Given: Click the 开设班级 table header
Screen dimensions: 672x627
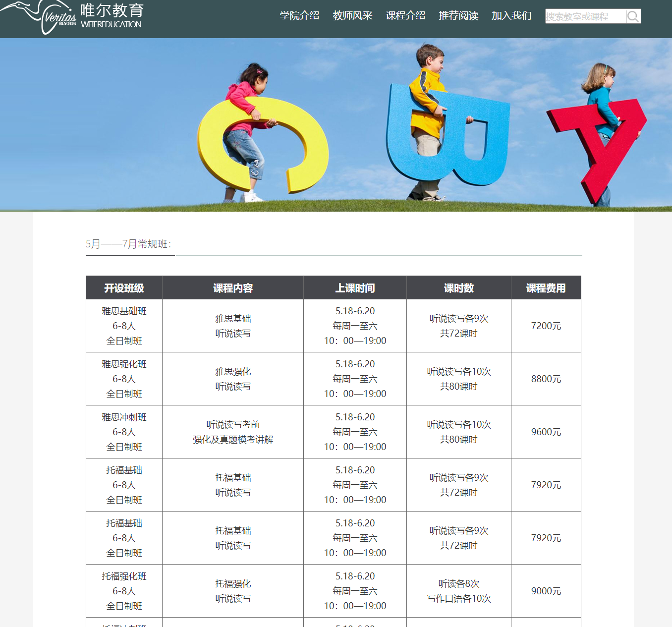Looking at the screenshot, I should click(x=124, y=287).
